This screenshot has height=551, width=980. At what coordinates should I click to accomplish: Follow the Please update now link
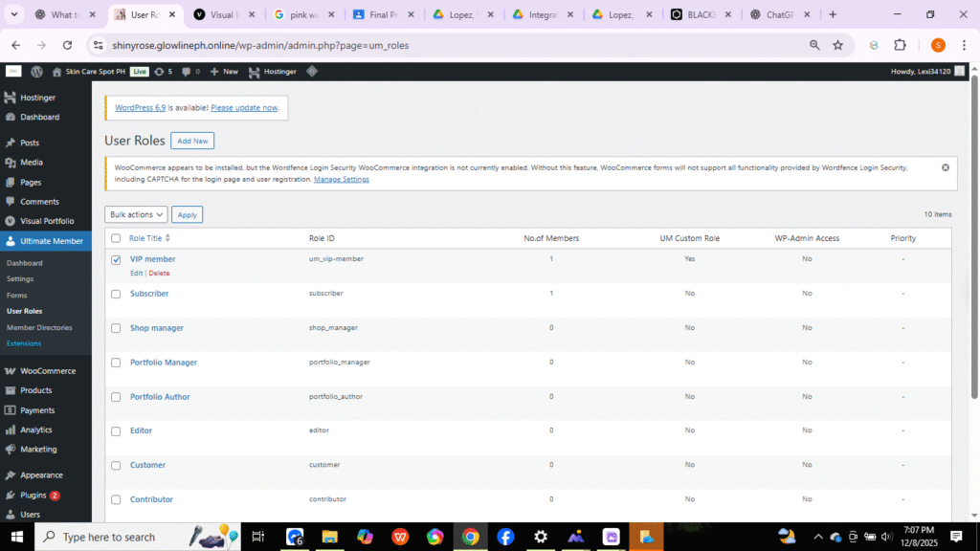[244, 107]
